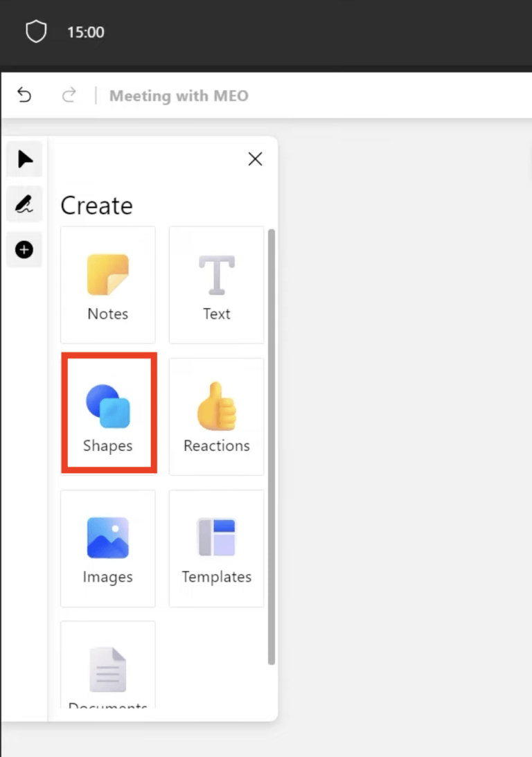Undo the last action
Image resolution: width=532 pixels, height=757 pixels.
click(24, 96)
